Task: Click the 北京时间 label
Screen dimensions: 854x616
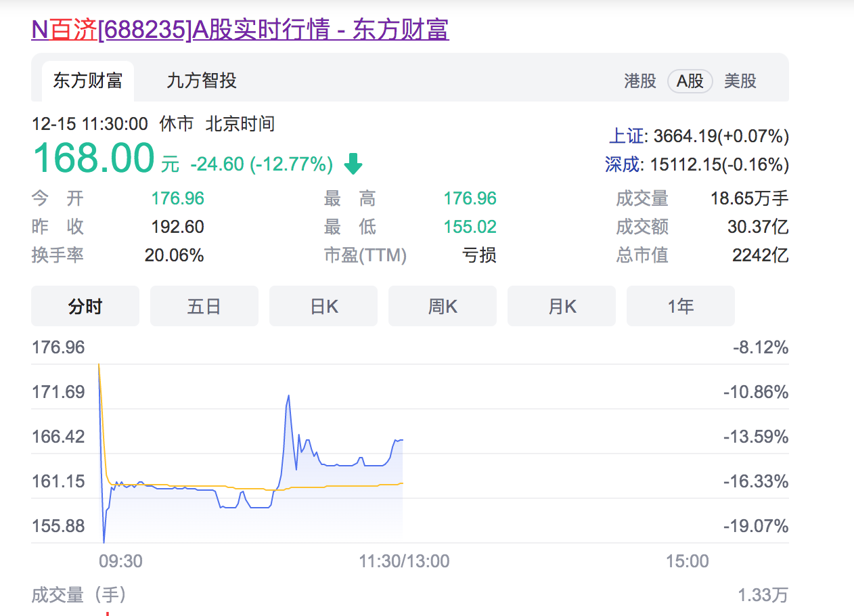Action: tap(240, 124)
